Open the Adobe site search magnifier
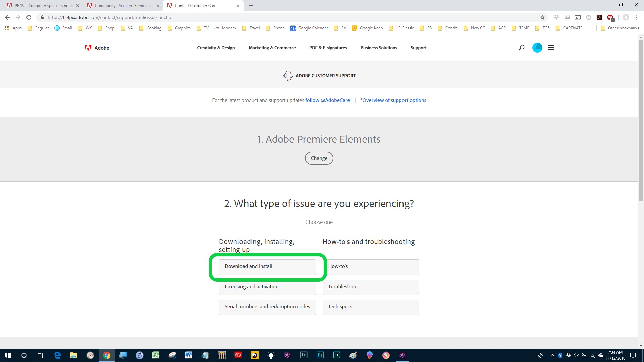The image size is (644, 362). click(522, 48)
